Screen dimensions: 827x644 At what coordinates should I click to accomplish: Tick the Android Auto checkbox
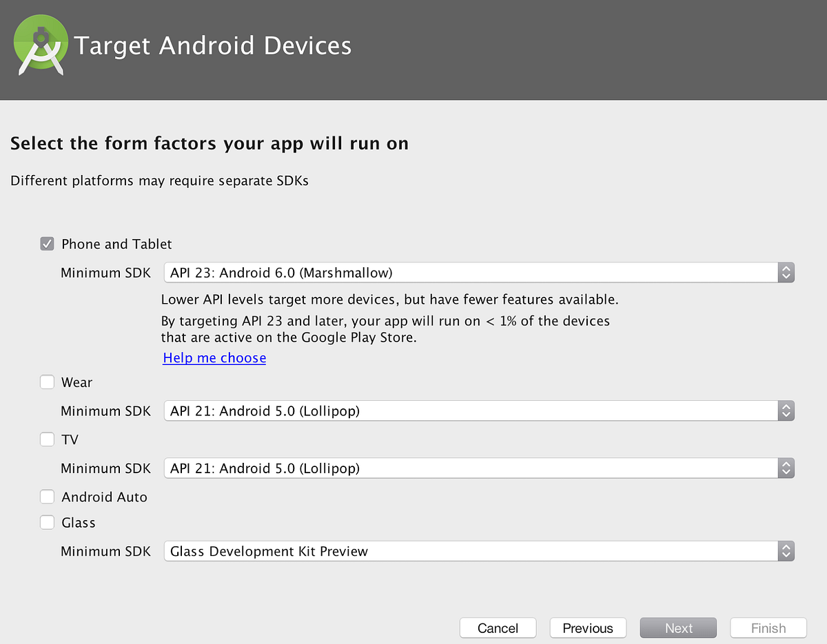(x=47, y=497)
